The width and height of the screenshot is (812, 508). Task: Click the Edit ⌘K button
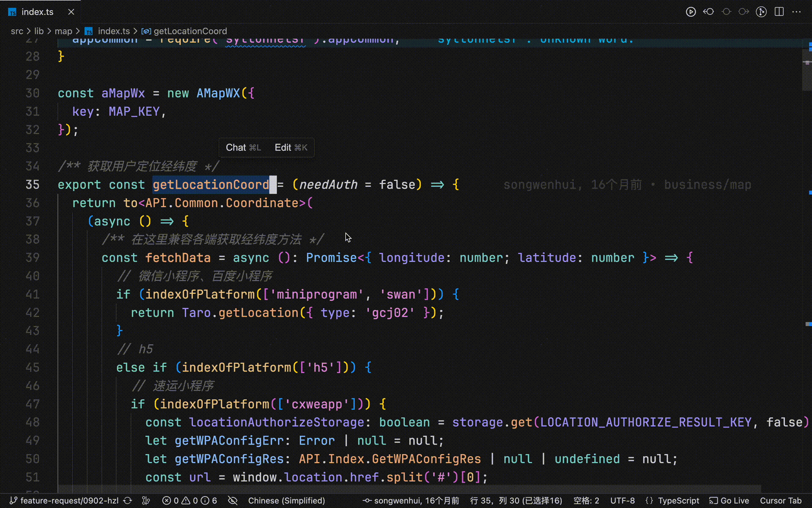[291, 147]
